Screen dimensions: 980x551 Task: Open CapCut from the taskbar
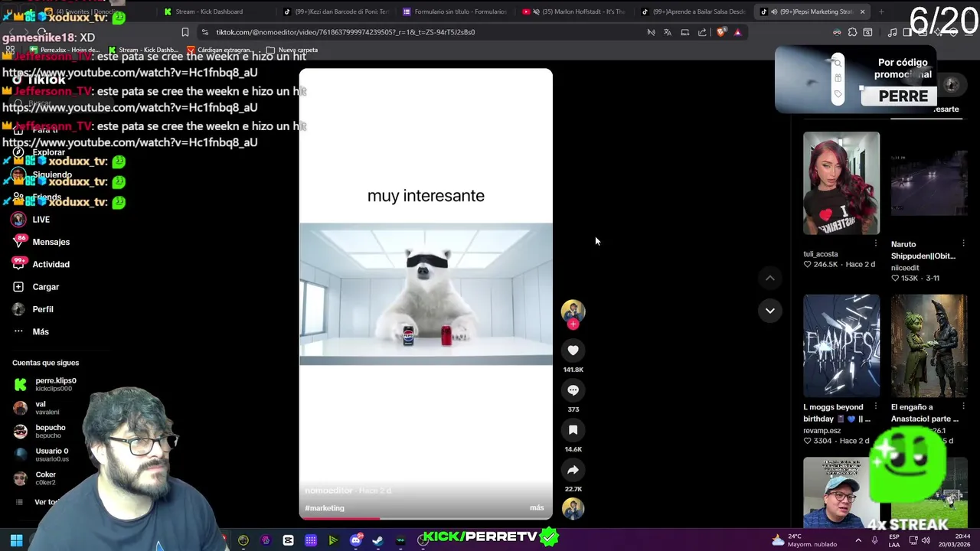click(288, 540)
